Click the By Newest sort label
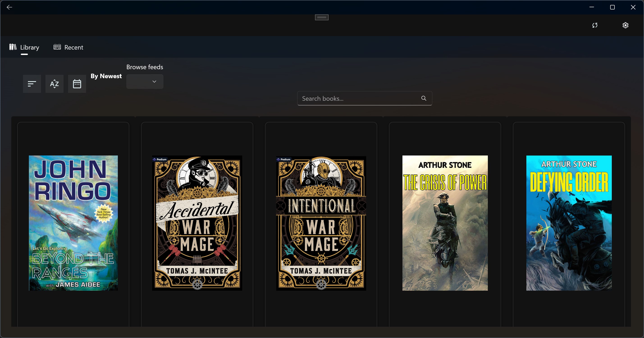The width and height of the screenshot is (644, 338). (x=106, y=76)
